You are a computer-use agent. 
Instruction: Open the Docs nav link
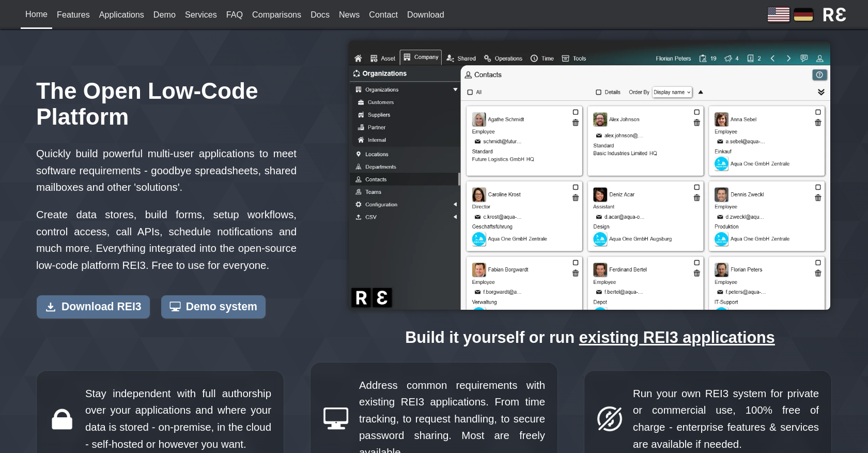click(x=320, y=14)
